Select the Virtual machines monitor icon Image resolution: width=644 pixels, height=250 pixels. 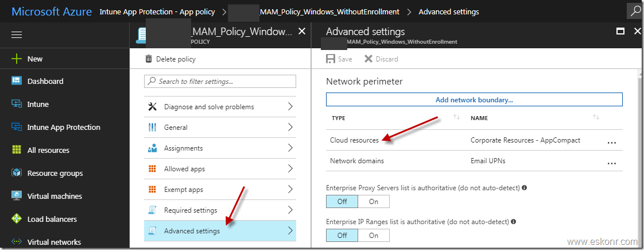(17, 196)
